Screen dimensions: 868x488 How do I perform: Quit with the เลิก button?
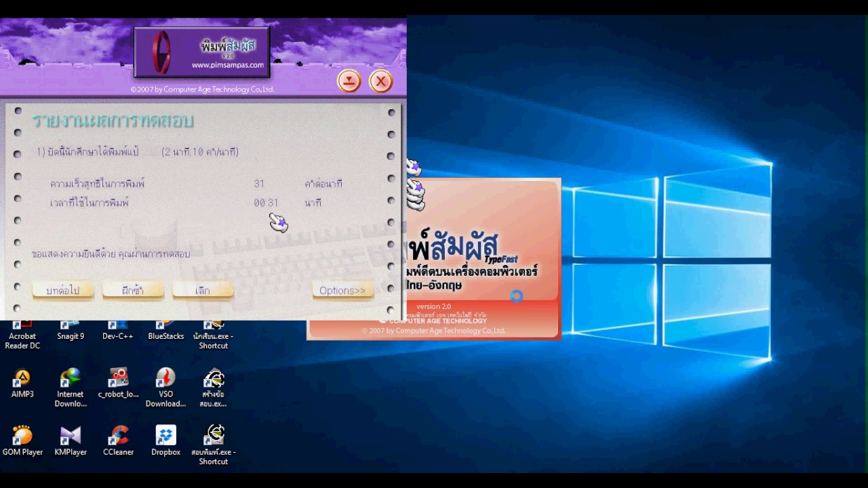pyautogui.click(x=203, y=290)
